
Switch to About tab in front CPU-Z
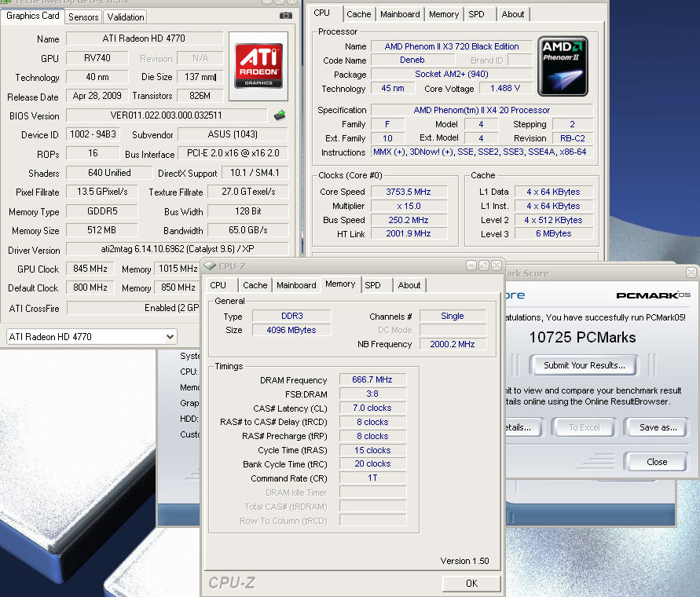(x=409, y=285)
